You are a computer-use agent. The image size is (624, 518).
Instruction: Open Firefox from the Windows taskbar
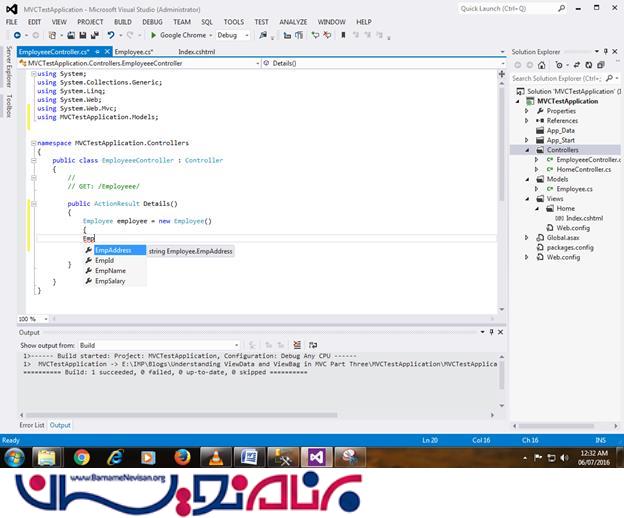point(181,457)
